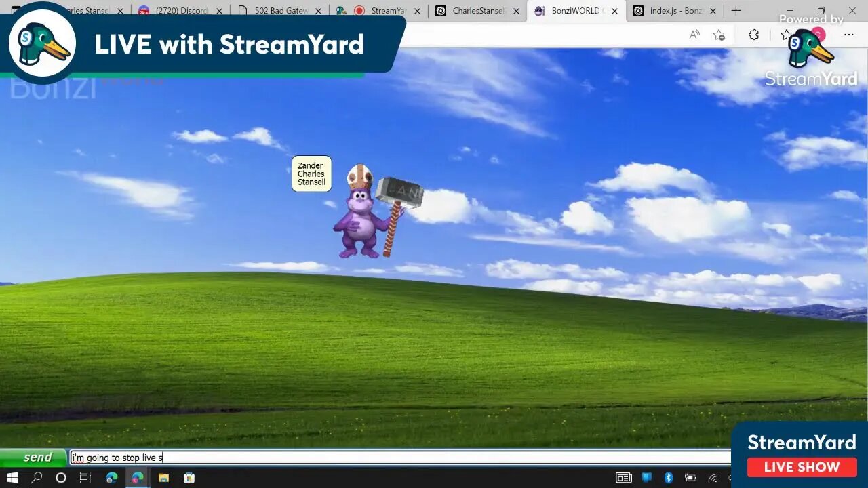Open Task View on the taskbar
The image size is (868, 488).
tap(85, 478)
